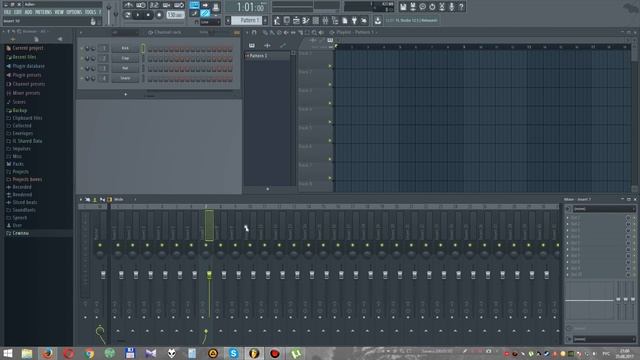Open the EDIT menu
The width and height of the screenshot is (640, 360).
(18, 12)
